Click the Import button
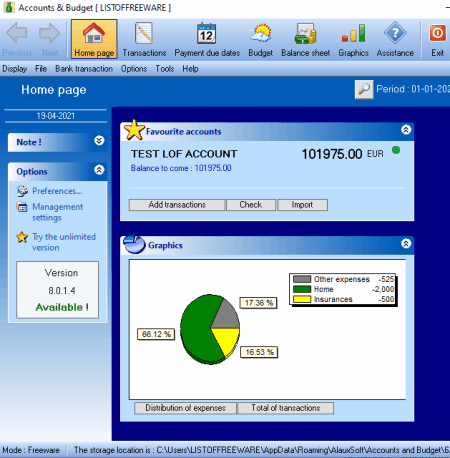The height and width of the screenshot is (458, 450). [x=302, y=205]
